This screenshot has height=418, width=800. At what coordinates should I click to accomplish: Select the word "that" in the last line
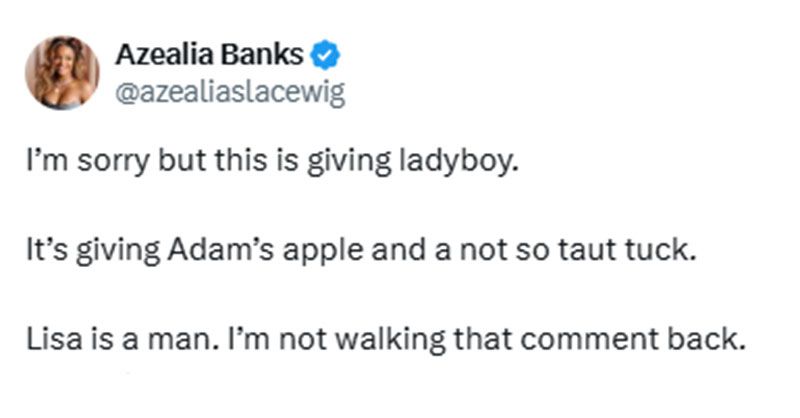(483, 339)
